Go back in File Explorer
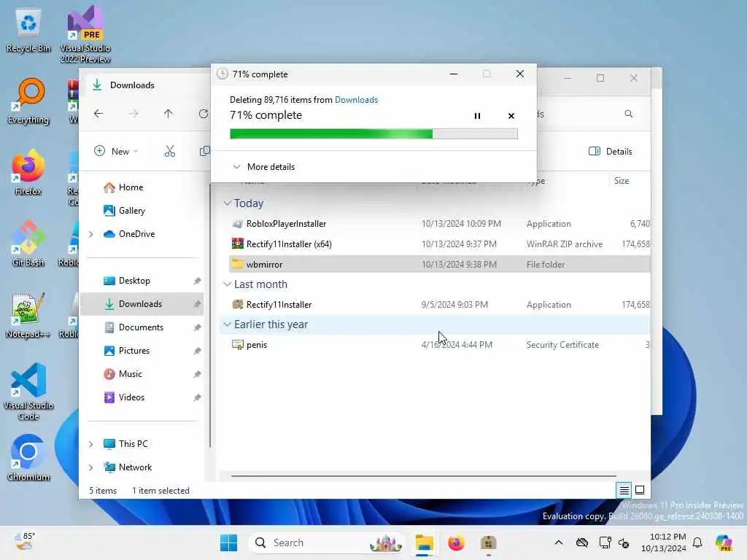747x560 pixels. click(x=98, y=114)
